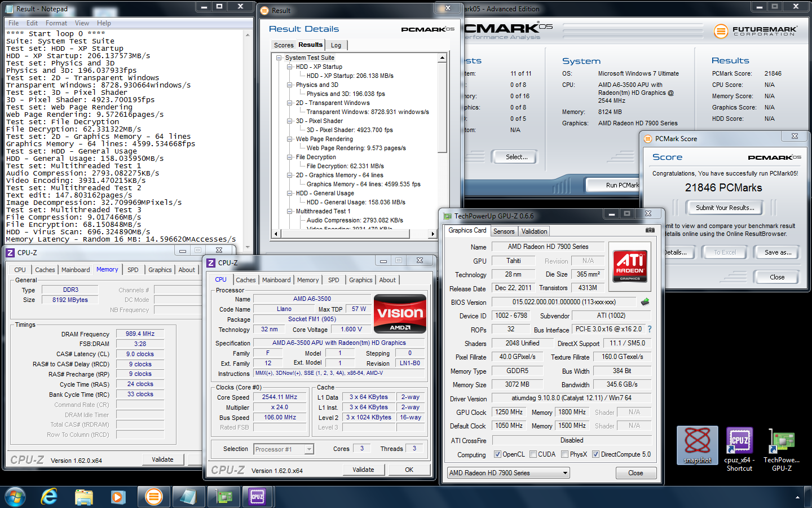
Task: Click Validate in the CPU-Z processor window
Action: click(x=363, y=470)
